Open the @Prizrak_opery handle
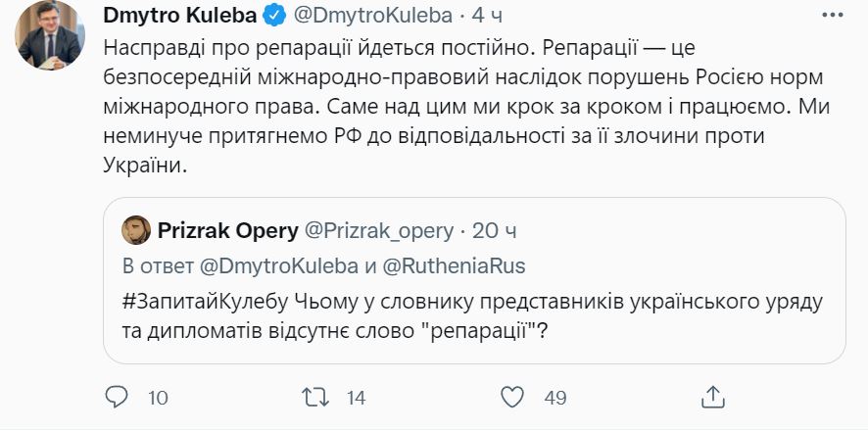The image size is (868, 431). point(382,231)
